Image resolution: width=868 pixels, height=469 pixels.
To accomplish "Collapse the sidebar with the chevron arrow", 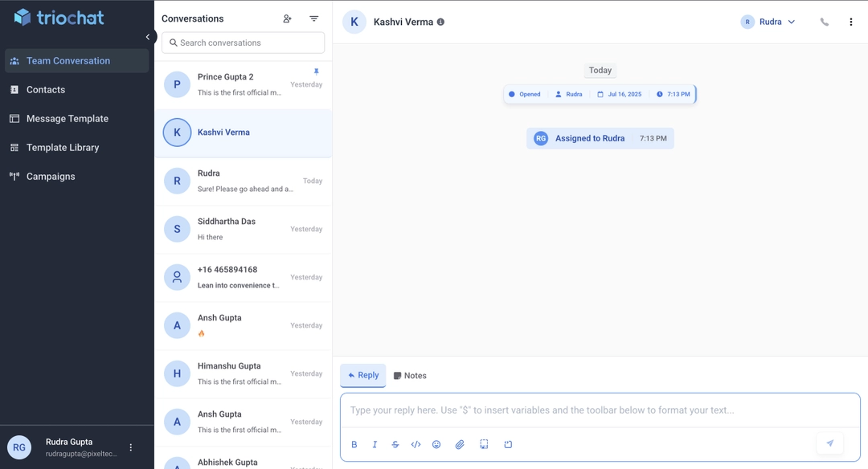I will pos(148,37).
